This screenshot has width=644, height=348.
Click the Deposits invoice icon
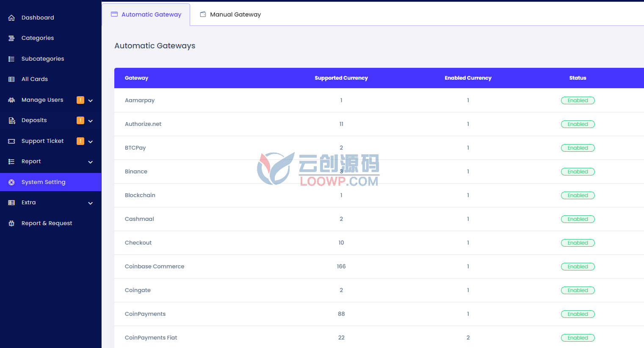point(11,120)
